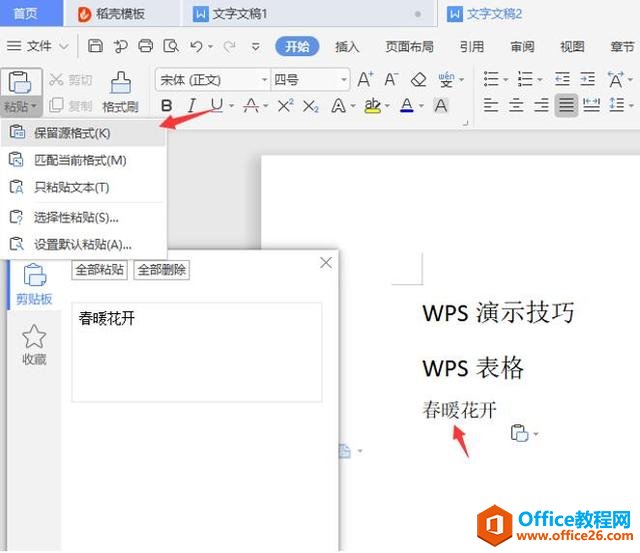Align text to the right
This screenshot has height=553, width=640.
[x=541, y=106]
